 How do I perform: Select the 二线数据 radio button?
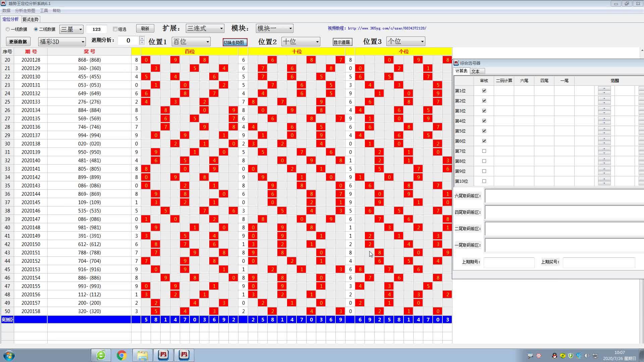click(36, 29)
